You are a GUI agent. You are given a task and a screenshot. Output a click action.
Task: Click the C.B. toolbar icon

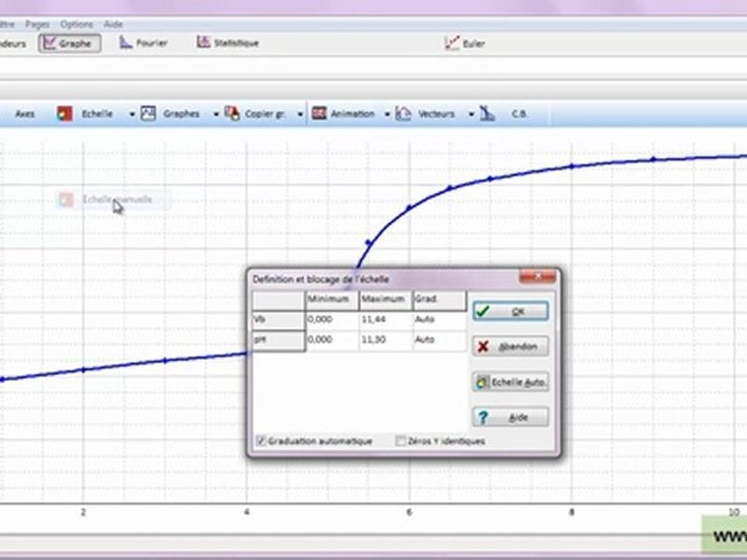(x=487, y=114)
